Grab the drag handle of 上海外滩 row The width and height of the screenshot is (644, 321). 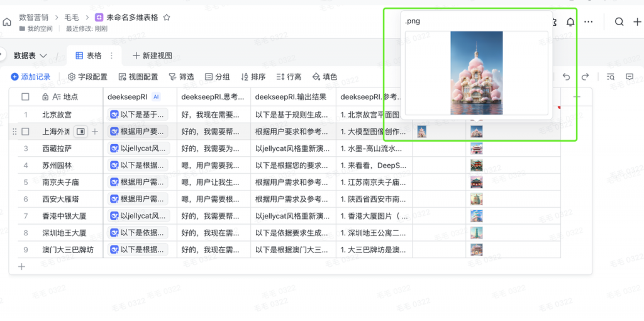(15, 132)
